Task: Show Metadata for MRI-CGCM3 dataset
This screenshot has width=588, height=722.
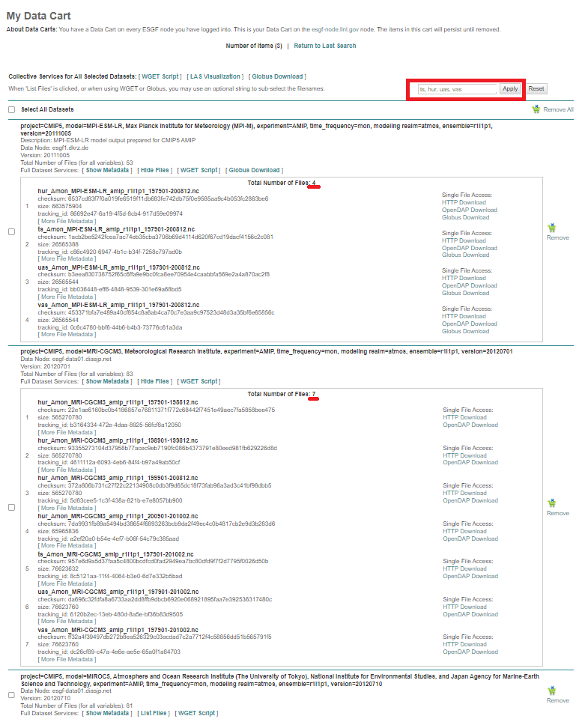Action: point(107,381)
